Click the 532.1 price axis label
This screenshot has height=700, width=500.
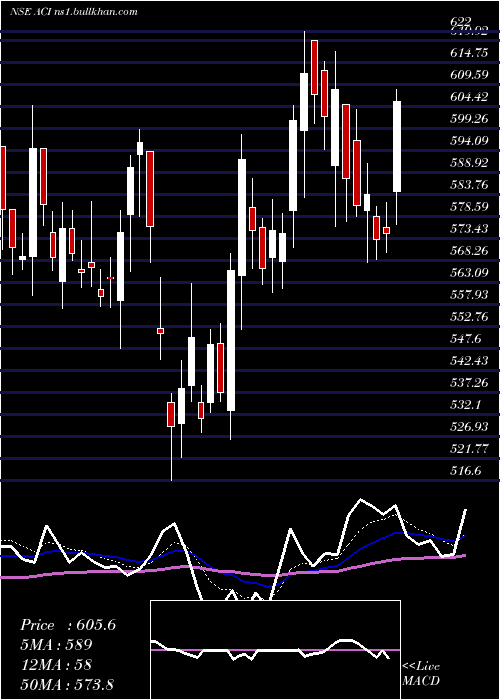point(466,405)
